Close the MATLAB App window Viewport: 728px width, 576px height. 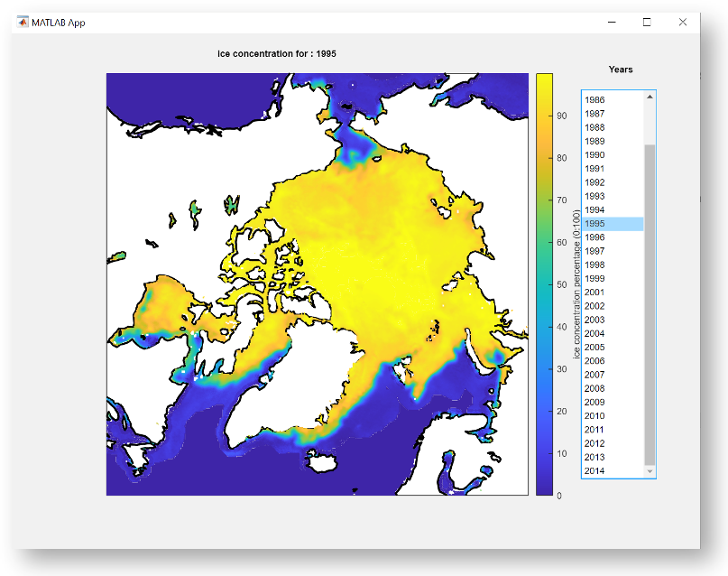click(x=682, y=22)
